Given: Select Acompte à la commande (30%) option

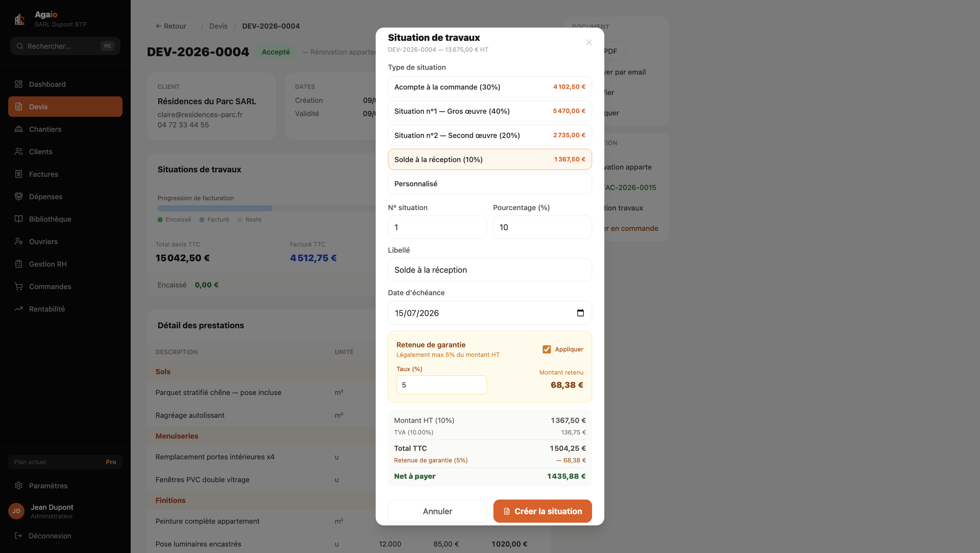Looking at the screenshot, I should [x=490, y=87].
